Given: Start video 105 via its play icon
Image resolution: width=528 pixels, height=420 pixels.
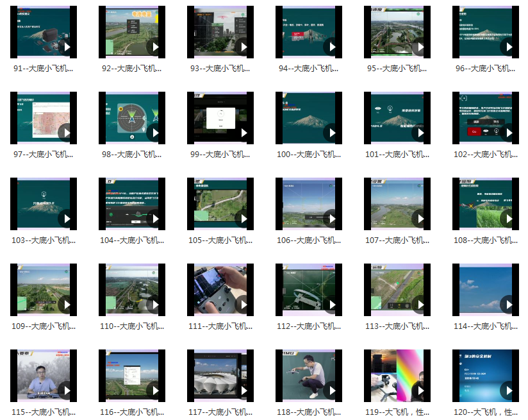Looking at the screenshot, I should coord(243,219).
